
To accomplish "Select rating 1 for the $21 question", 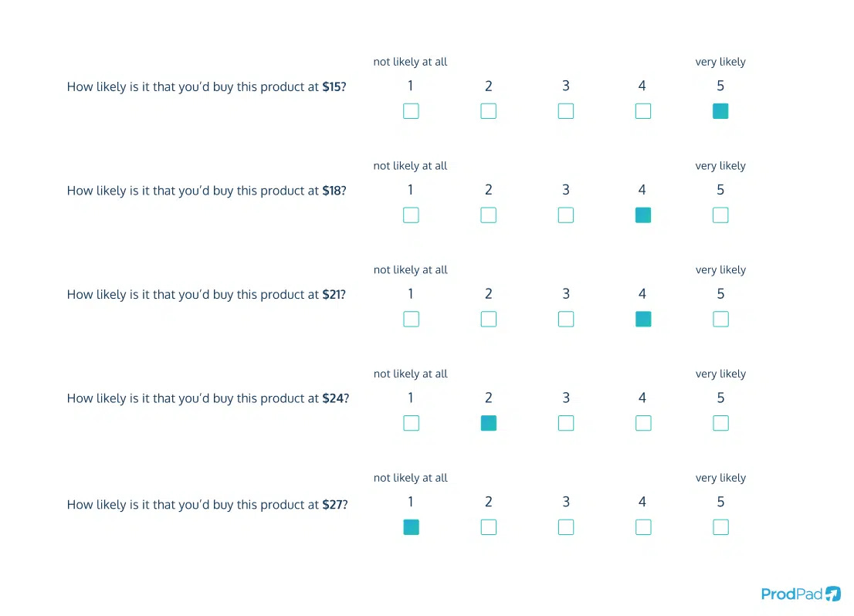I will 412,319.
